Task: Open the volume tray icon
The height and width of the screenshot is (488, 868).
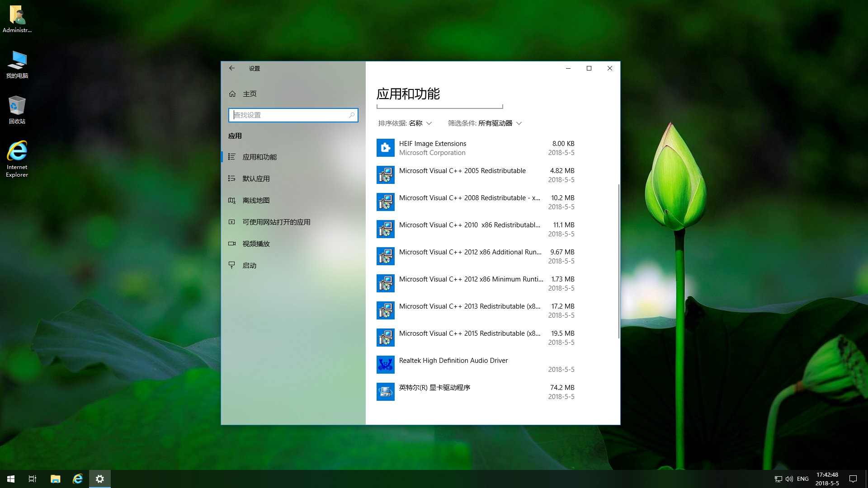Action: point(789,479)
